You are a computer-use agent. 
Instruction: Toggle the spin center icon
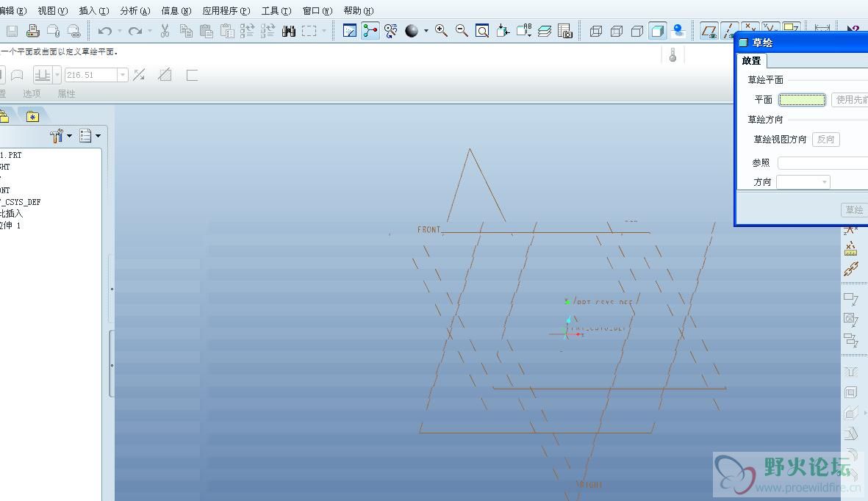(370, 31)
